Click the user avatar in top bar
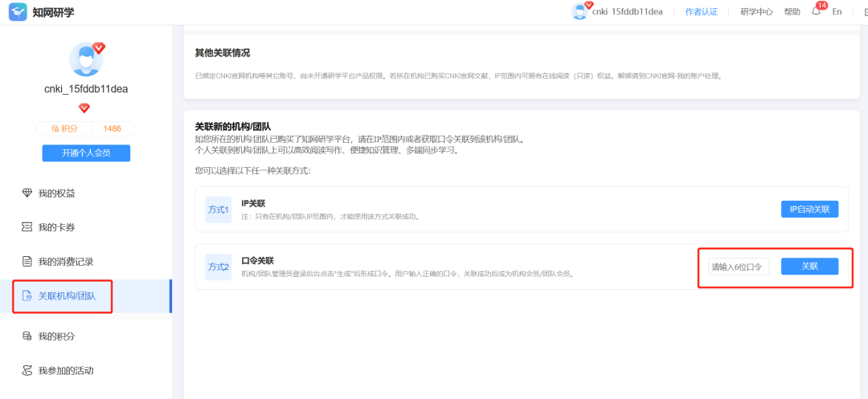868x399 pixels. tap(580, 11)
